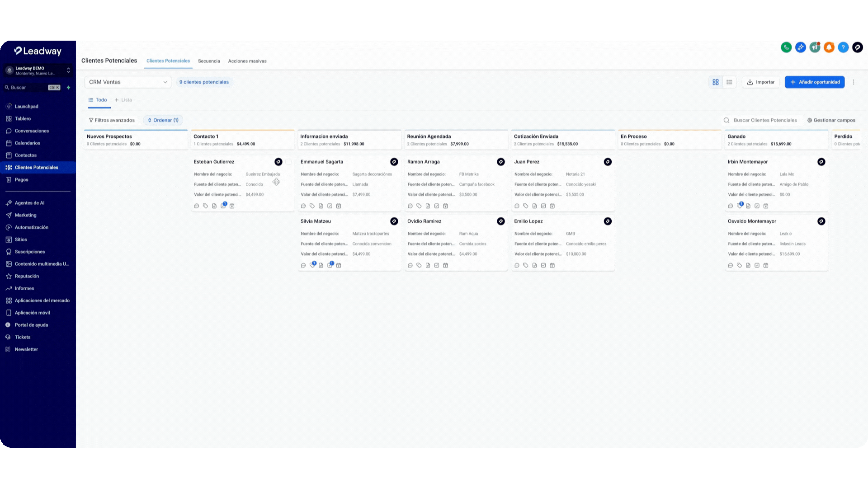Click the badged tag icon on Silvia Matzeu card

[312, 265]
